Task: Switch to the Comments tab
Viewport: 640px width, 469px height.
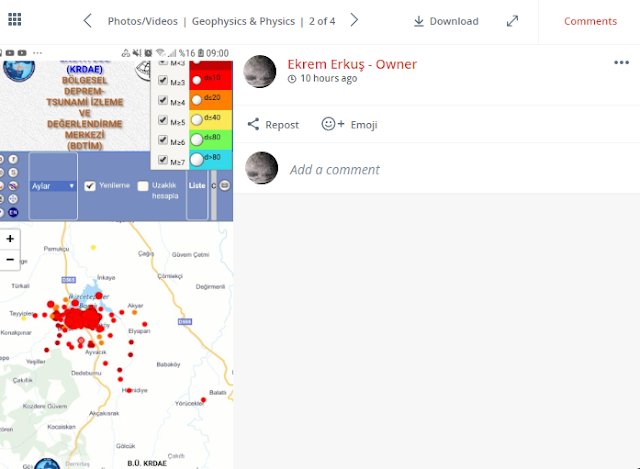Action: [590, 21]
